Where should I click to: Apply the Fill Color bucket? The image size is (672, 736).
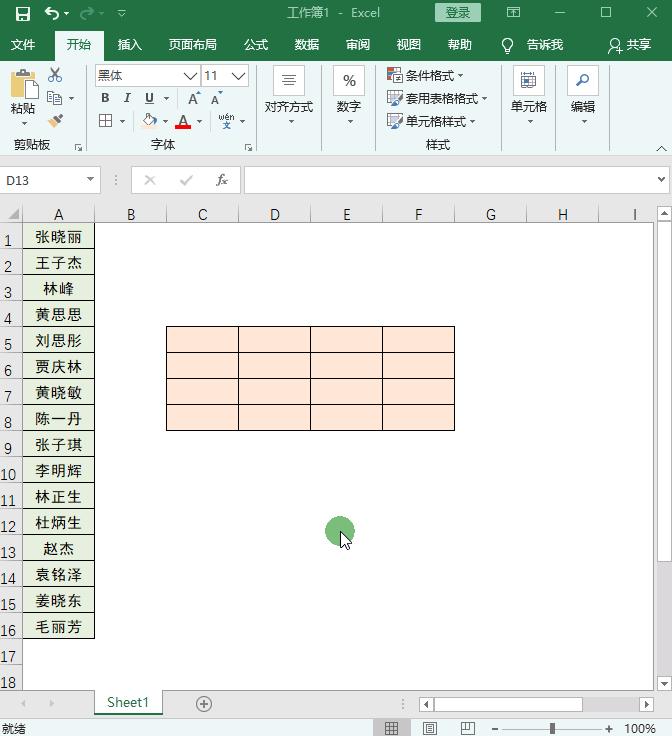tap(150, 121)
